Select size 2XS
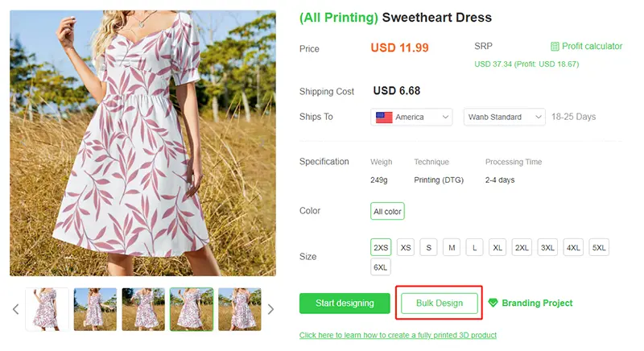644x351 pixels. pyautogui.click(x=381, y=247)
